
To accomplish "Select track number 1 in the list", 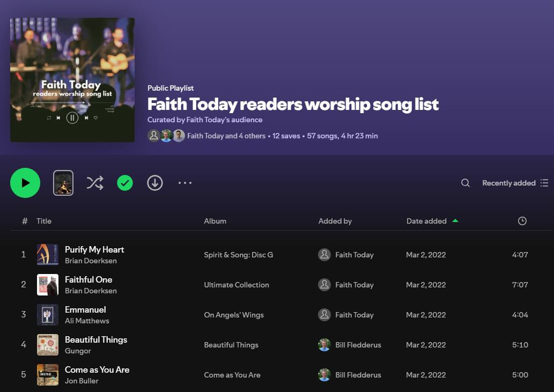I will pos(24,255).
